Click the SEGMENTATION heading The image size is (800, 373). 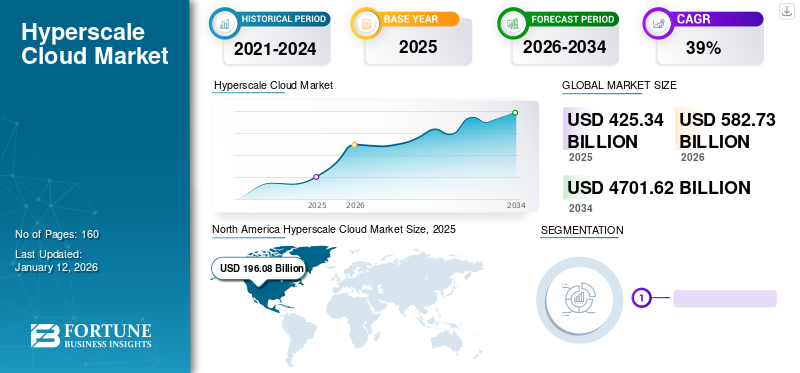pos(582,230)
